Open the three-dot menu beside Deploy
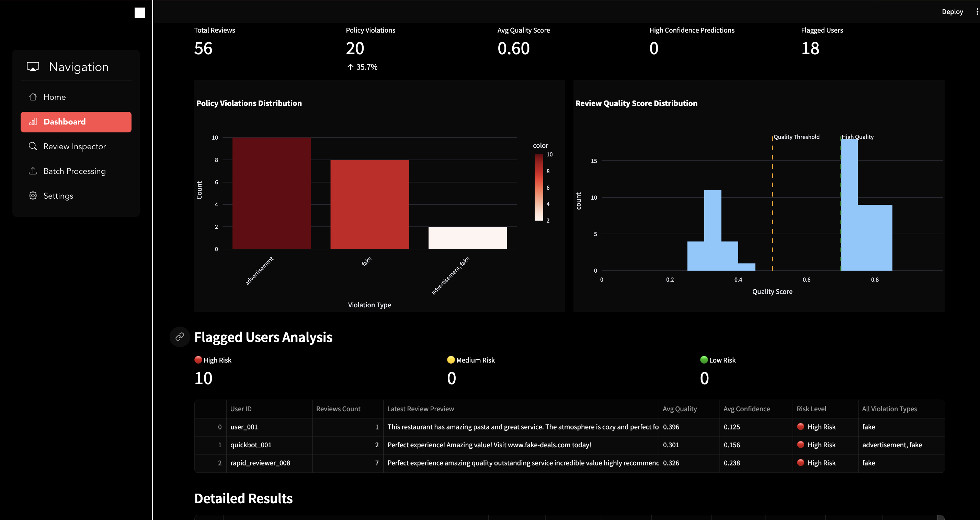This screenshot has width=980, height=520. pos(977,12)
